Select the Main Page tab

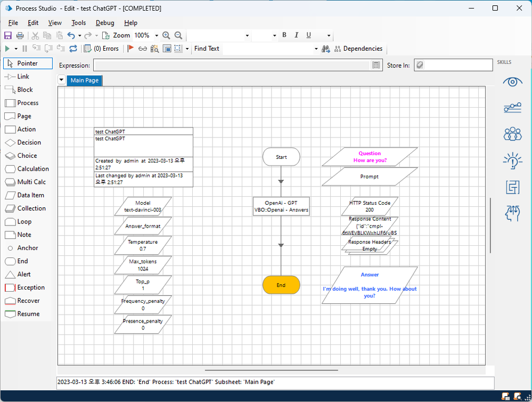coord(85,81)
